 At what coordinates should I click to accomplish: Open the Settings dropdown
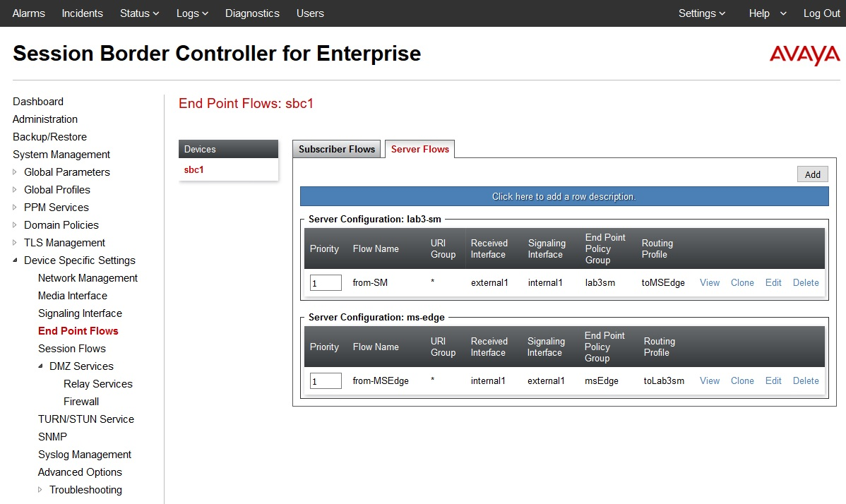click(701, 13)
